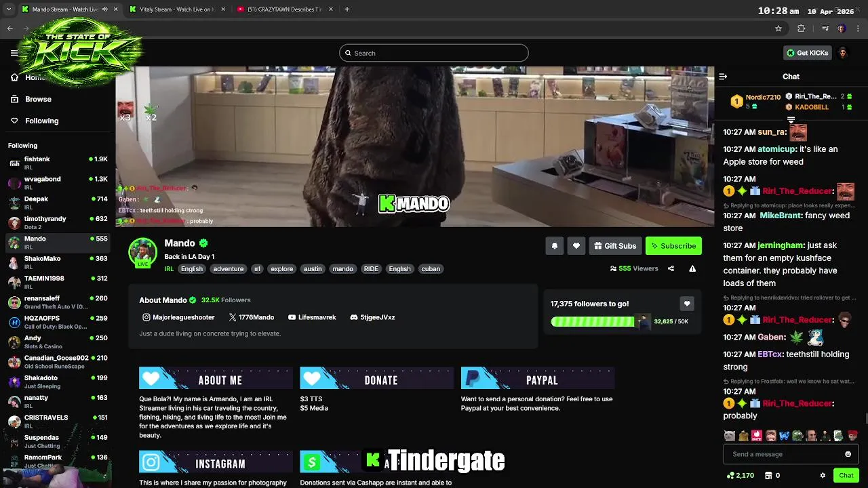Image resolution: width=868 pixels, height=488 pixels.
Task: Click the Subscribe button
Action: 673,246
